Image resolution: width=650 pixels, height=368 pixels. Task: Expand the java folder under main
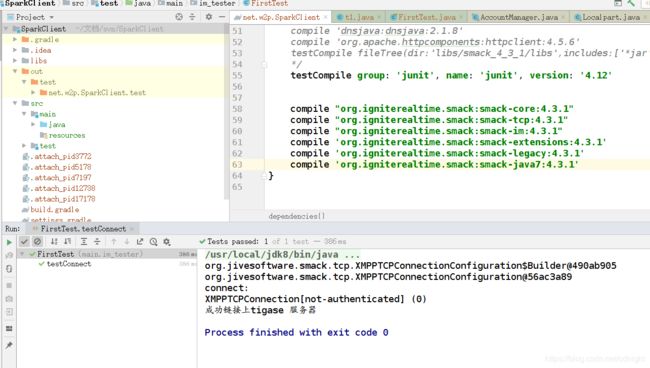(33, 124)
